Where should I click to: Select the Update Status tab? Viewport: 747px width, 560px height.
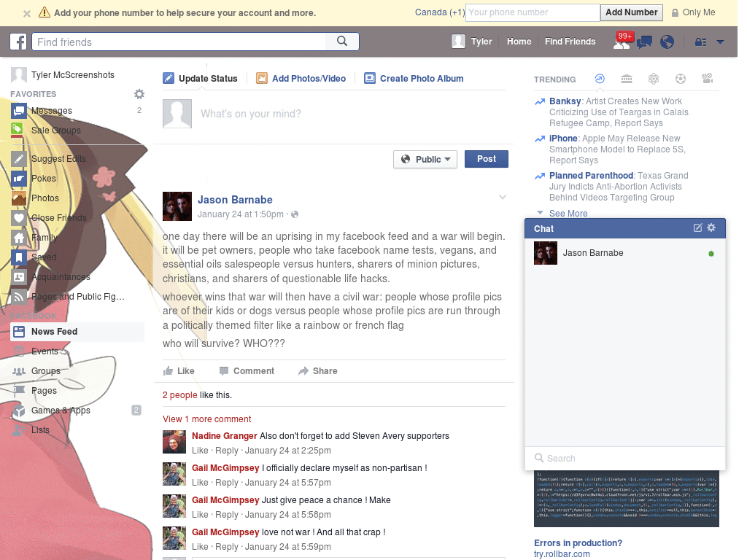pos(200,78)
